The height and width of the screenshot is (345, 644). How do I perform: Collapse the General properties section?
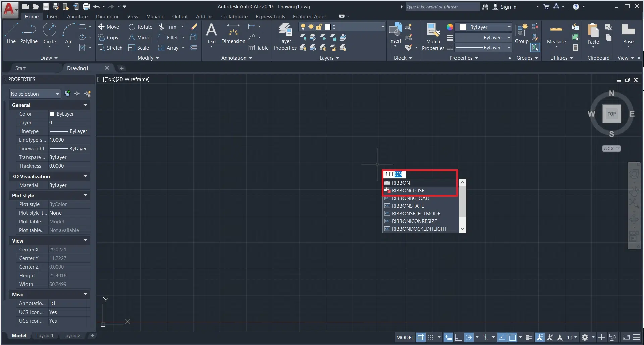tap(85, 105)
